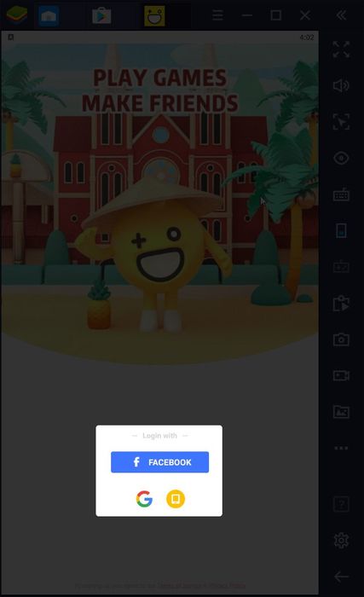The height and width of the screenshot is (597, 364).
Task: Expand more tools via the three dots
Action: [341, 448]
